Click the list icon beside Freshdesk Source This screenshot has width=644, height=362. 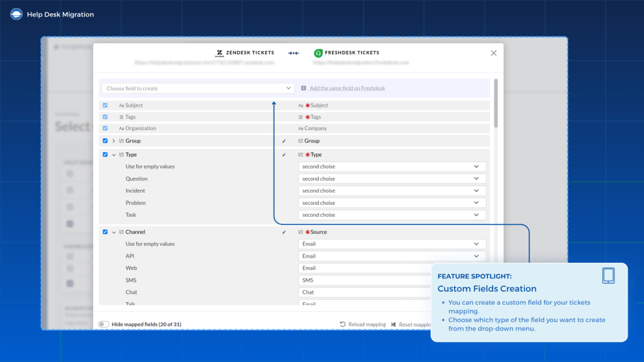301,232
